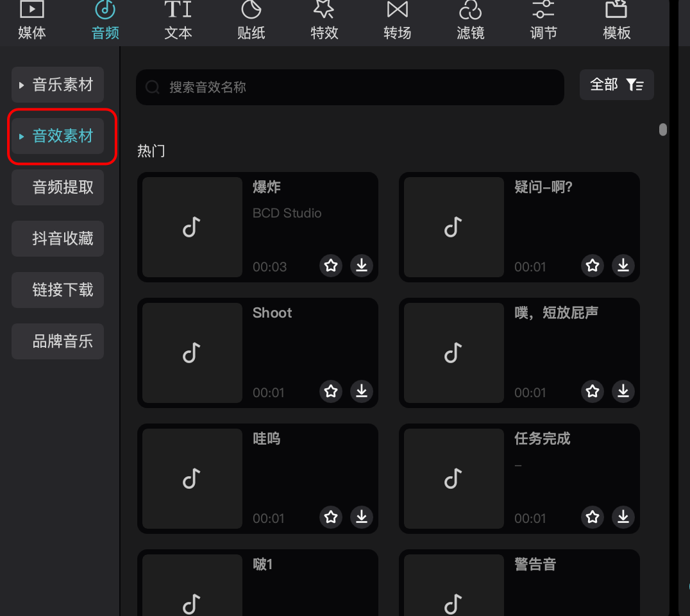Open the 品牌音乐 section
690x616 pixels.
coord(58,341)
